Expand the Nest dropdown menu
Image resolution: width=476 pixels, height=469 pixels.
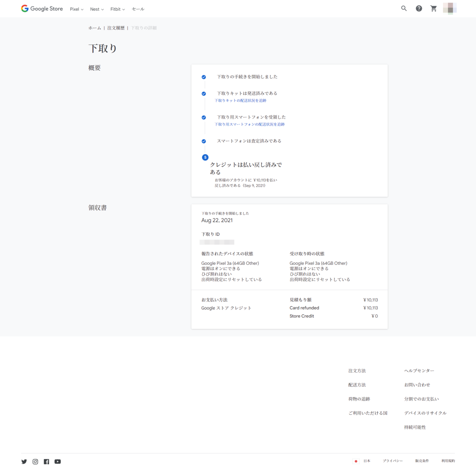pyautogui.click(x=97, y=9)
